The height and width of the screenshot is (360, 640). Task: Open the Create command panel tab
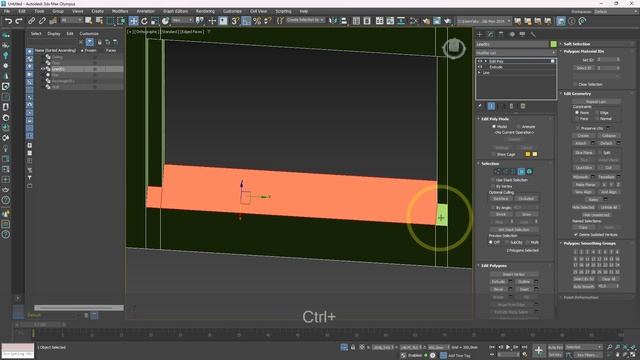point(480,35)
